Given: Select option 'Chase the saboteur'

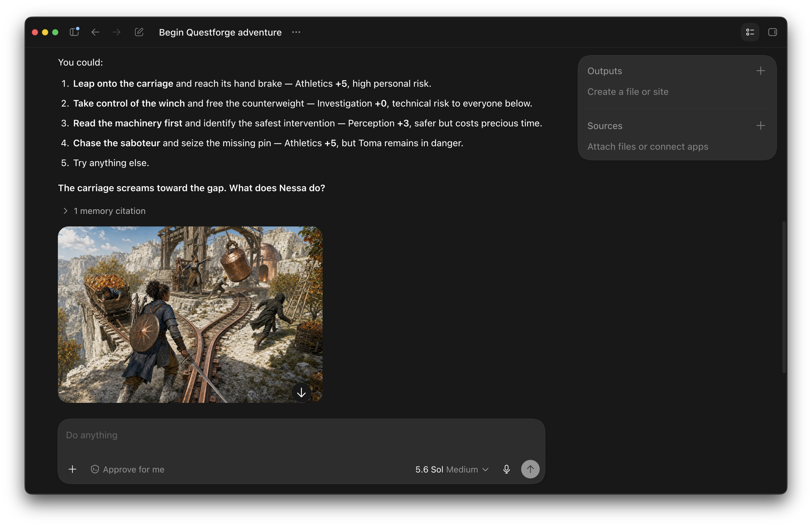Looking at the screenshot, I should coord(117,143).
